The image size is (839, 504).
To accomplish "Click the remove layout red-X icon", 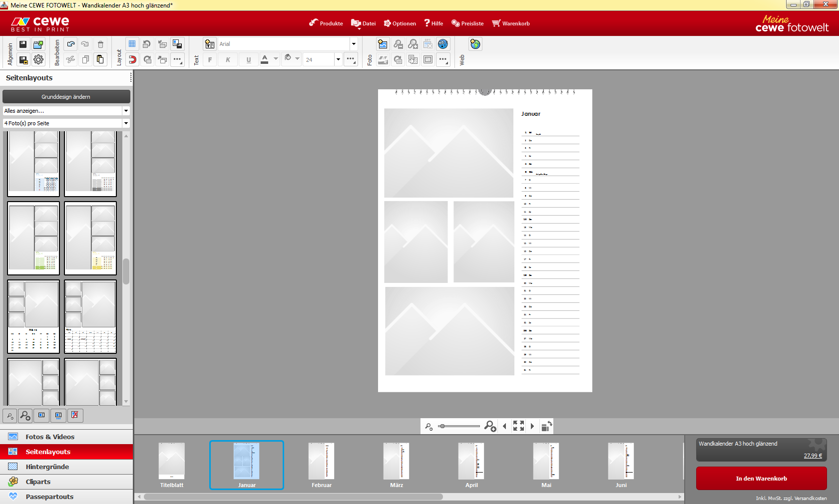I will (x=74, y=415).
